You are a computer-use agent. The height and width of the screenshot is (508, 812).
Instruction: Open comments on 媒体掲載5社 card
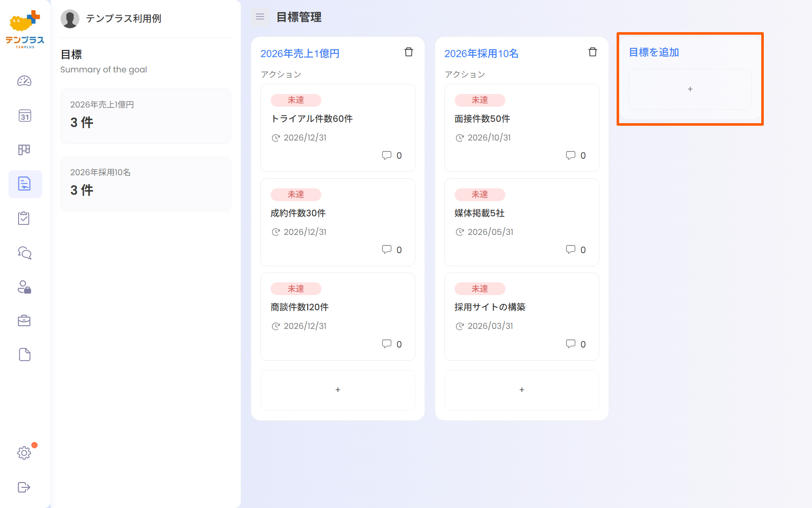576,250
